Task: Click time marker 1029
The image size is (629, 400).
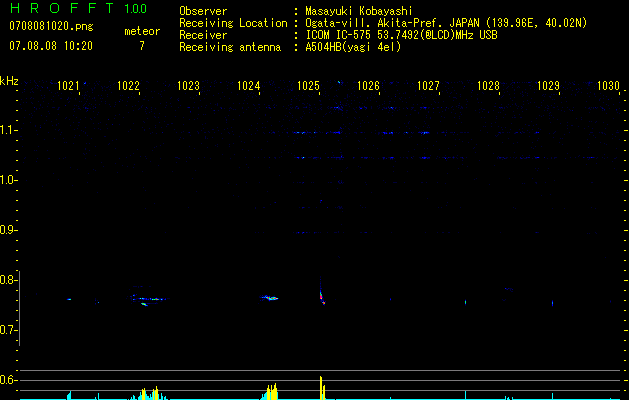Action: coord(548,86)
